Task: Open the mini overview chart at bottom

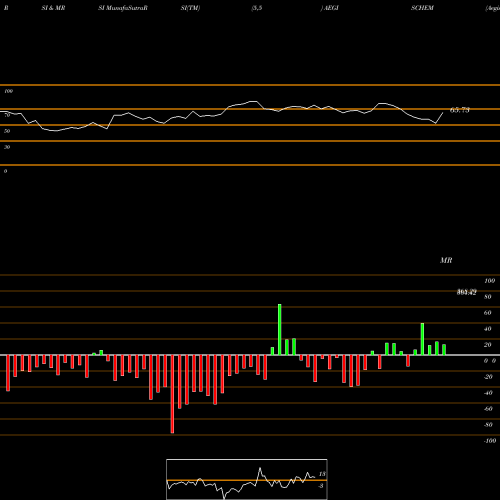Action: 247,479
